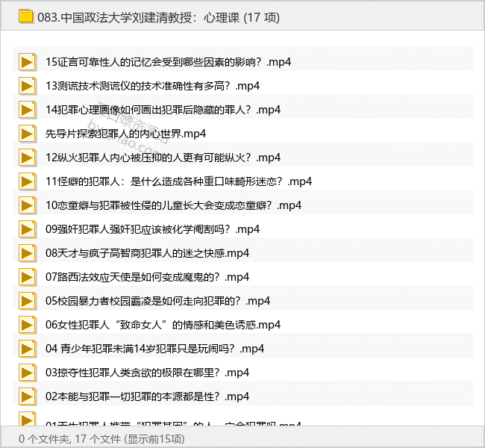
Task: Select file 05校园暴力者校园霸凌是如何走向犯罪的？.mp4
Action: (x=157, y=301)
